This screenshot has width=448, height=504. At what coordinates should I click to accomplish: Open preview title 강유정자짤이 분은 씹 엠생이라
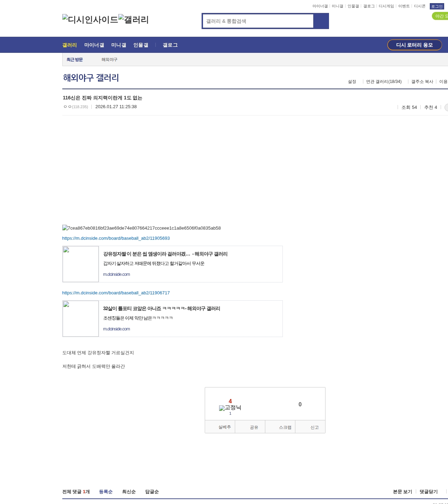tap(165, 254)
